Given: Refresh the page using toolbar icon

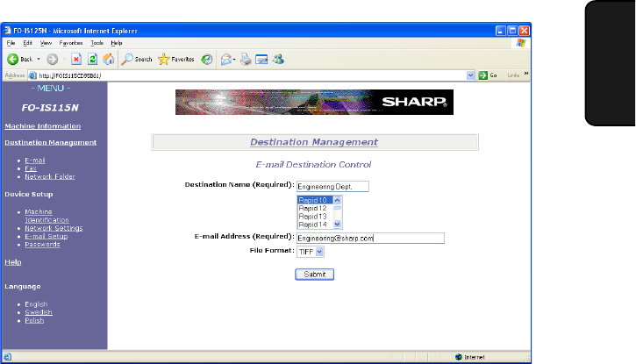Looking at the screenshot, I should 93,60.
